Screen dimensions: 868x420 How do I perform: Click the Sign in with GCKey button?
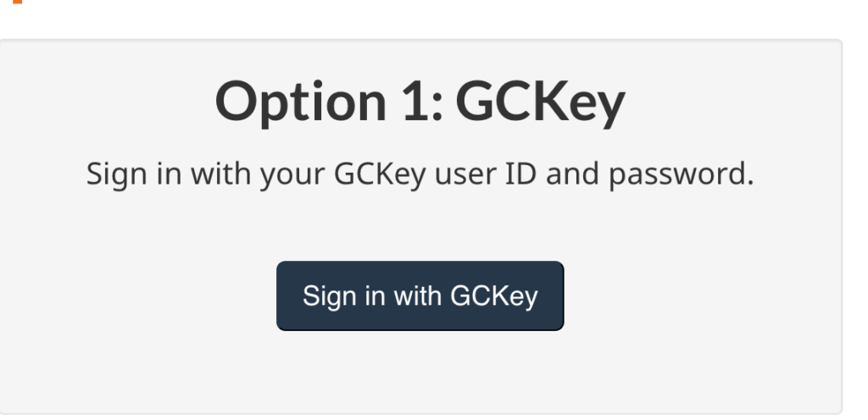pyautogui.click(x=420, y=296)
